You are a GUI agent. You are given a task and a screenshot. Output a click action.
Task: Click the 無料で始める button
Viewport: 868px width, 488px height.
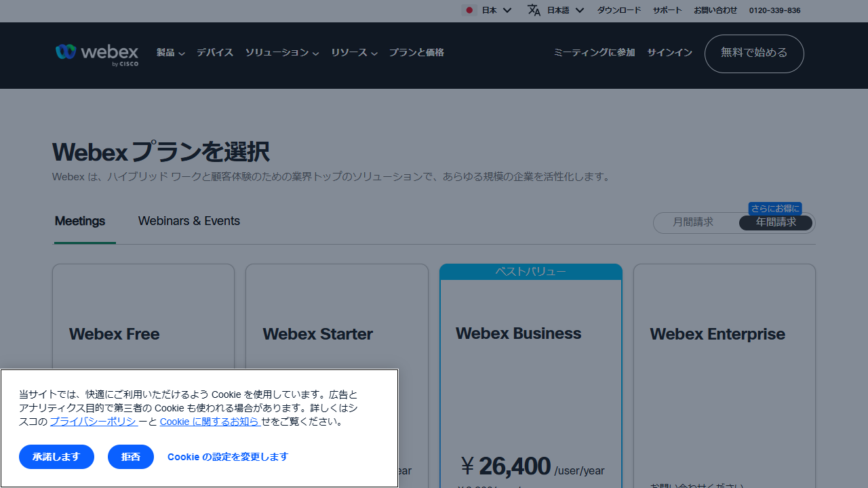(754, 54)
